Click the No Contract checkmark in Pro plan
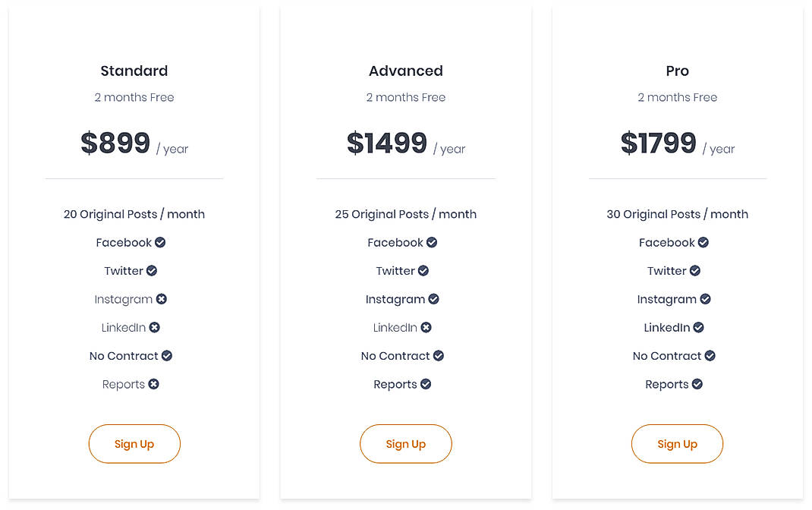Viewport: 812px width, 510px height. click(x=709, y=355)
